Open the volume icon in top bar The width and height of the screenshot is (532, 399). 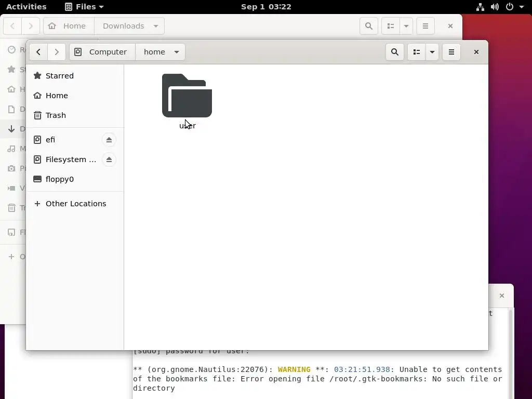(495, 7)
